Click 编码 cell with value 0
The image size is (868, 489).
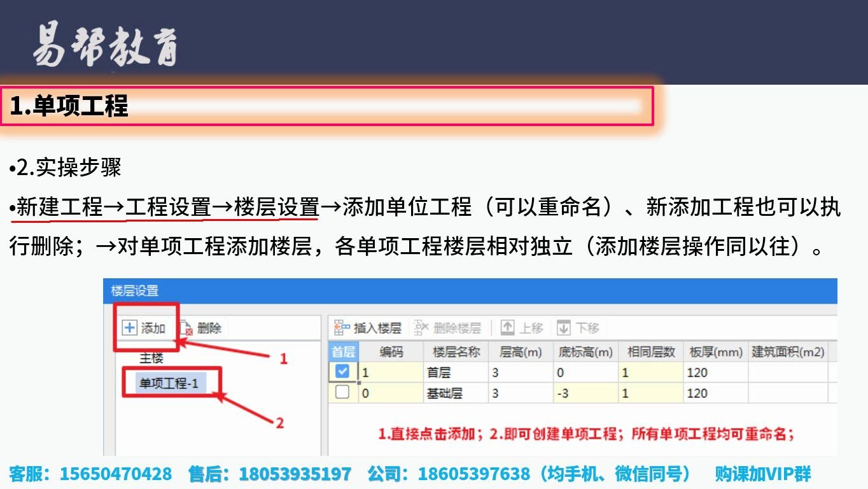click(391, 393)
